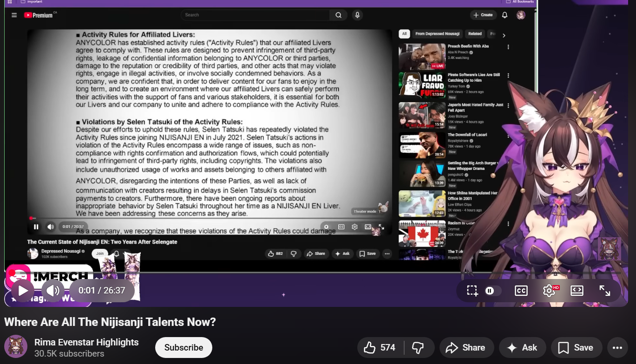
Task: Like the video showing 574 likes
Action: [380, 347]
